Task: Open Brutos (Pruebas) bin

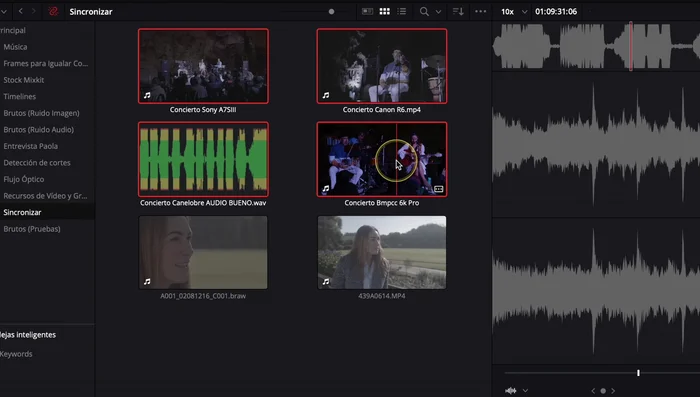Action: (32, 229)
